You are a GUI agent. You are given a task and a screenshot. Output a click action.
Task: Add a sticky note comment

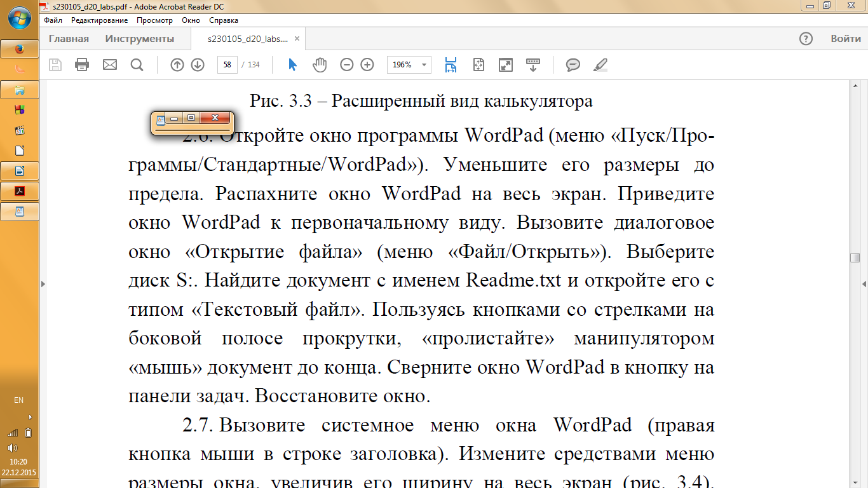573,65
